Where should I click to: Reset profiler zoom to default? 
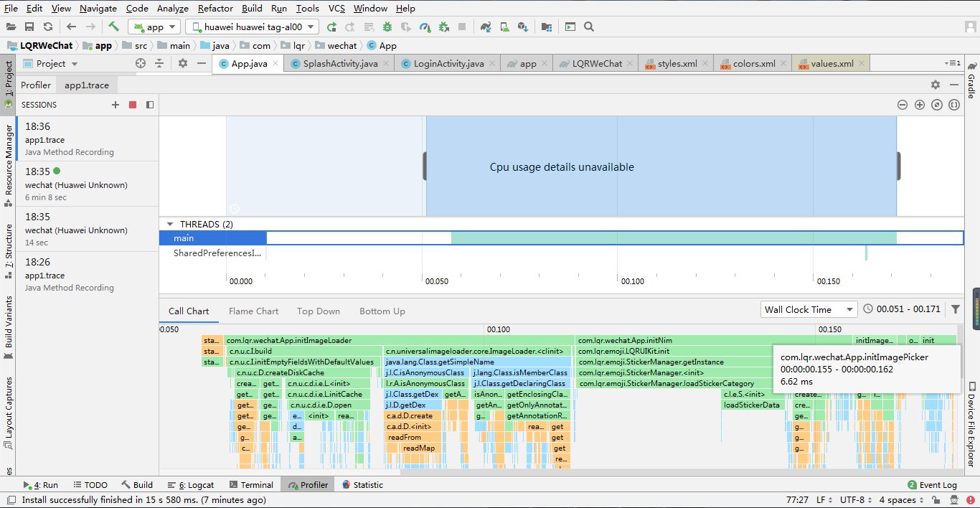tap(937, 105)
